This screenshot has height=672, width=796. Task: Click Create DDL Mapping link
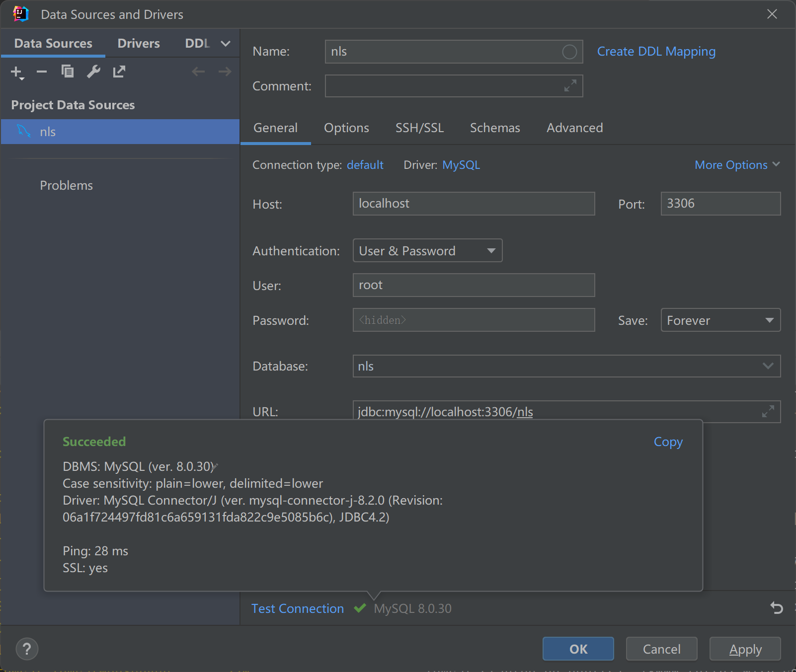(x=656, y=51)
